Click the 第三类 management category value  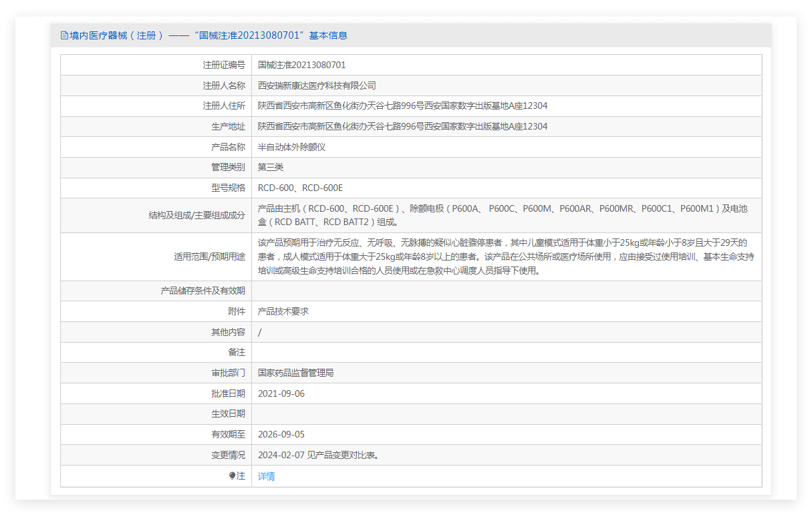(271, 167)
